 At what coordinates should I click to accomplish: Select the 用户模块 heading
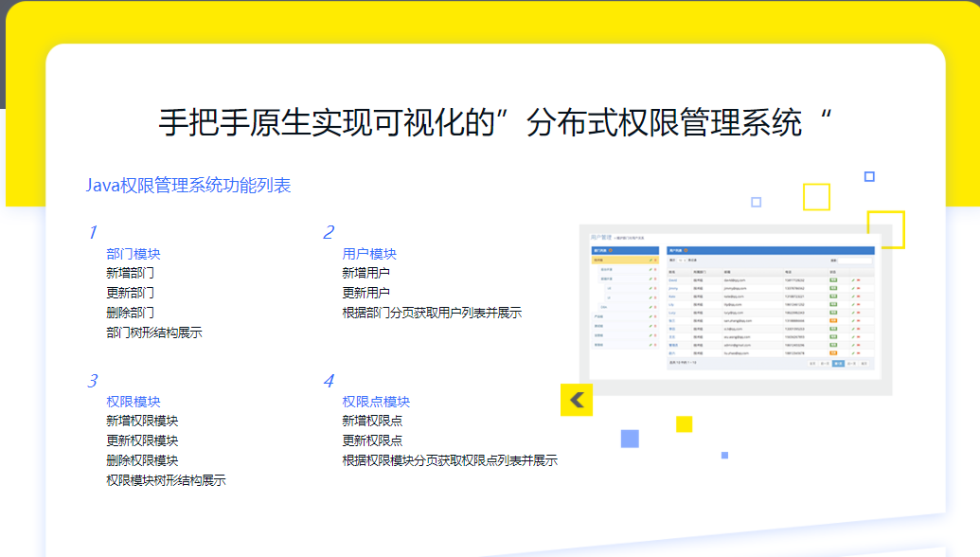click(x=369, y=254)
